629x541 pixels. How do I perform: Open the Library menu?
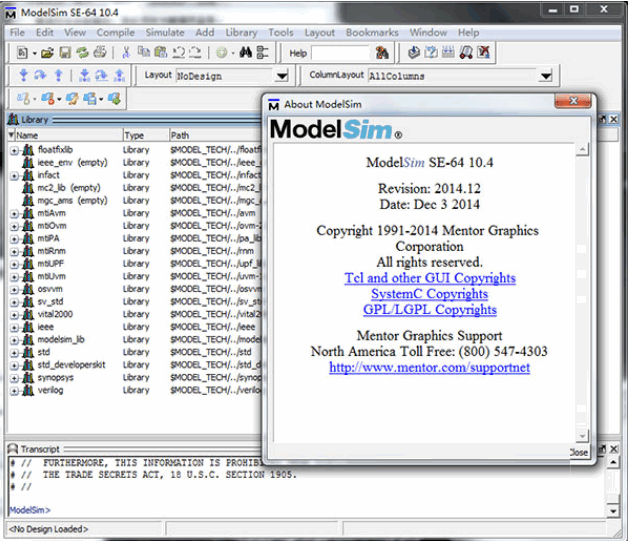pos(241,32)
